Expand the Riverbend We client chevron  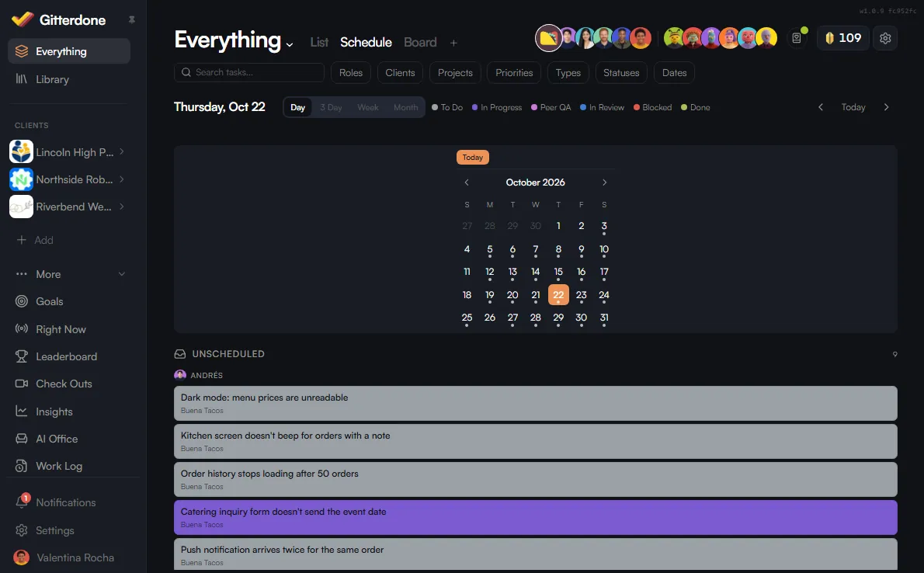(x=122, y=206)
